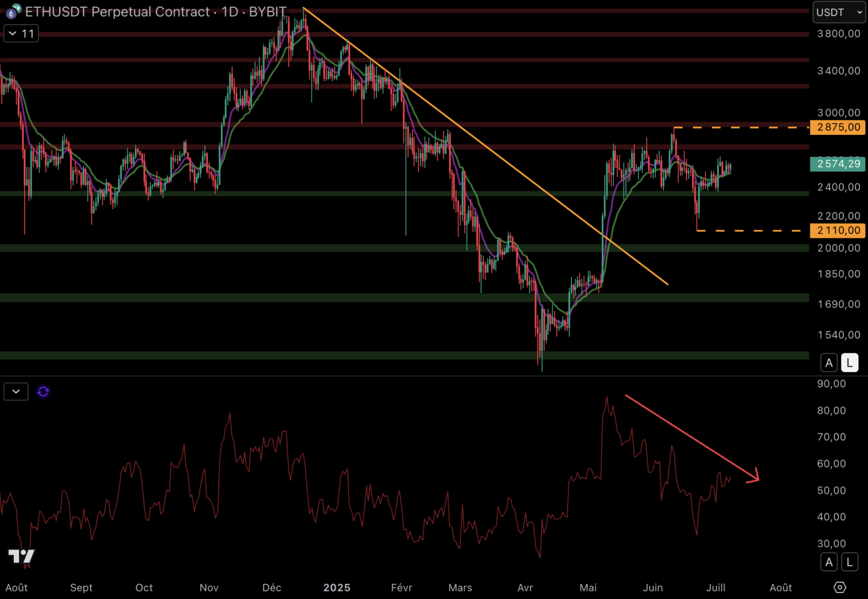Click the Oct time axis label

point(144,587)
